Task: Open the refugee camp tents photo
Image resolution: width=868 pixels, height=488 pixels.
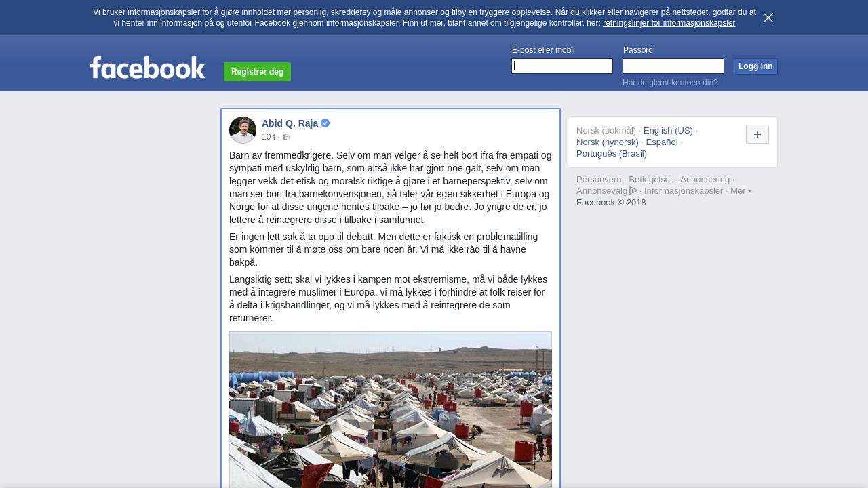Action: pos(391,409)
